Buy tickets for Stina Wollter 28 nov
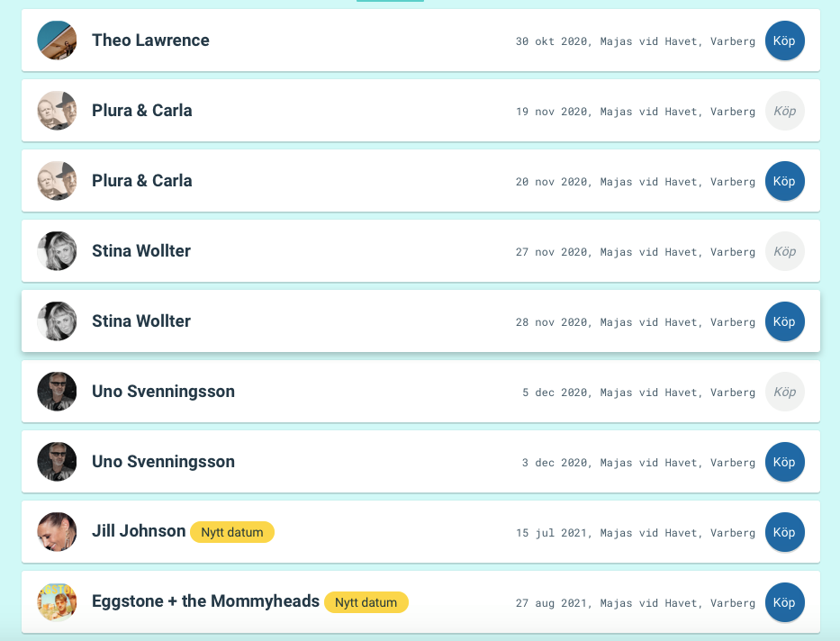The height and width of the screenshot is (641, 840). (x=784, y=321)
